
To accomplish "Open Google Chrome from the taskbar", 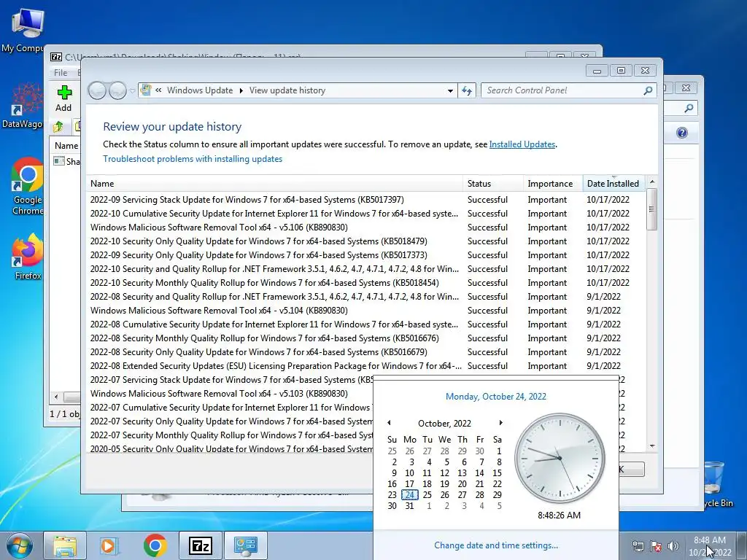I will click(x=155, y=545).
